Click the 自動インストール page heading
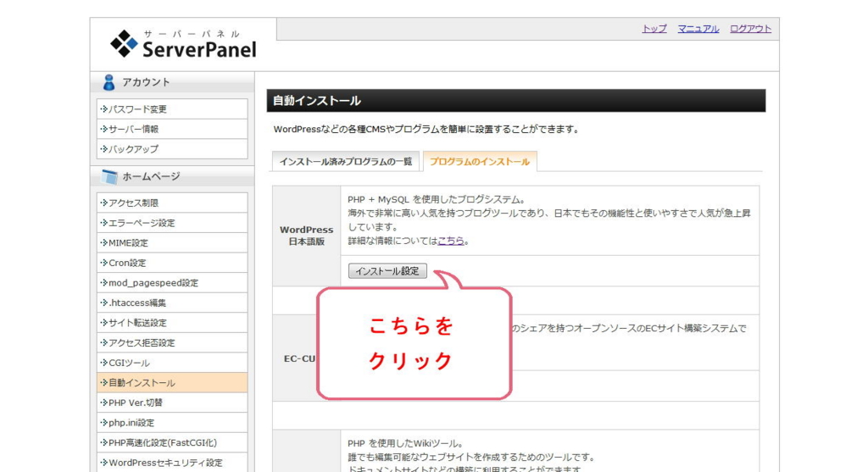The width and height of the screenshot is (868, 472). click(x=516, y=101)
